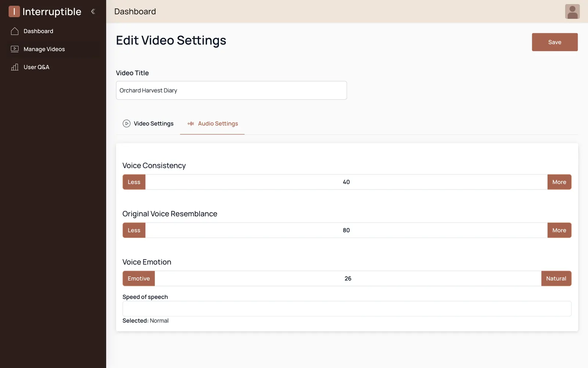Click the Interruptible logo icon
The height and width of the screenshot is (368, 588).
[x=14, y=11]
